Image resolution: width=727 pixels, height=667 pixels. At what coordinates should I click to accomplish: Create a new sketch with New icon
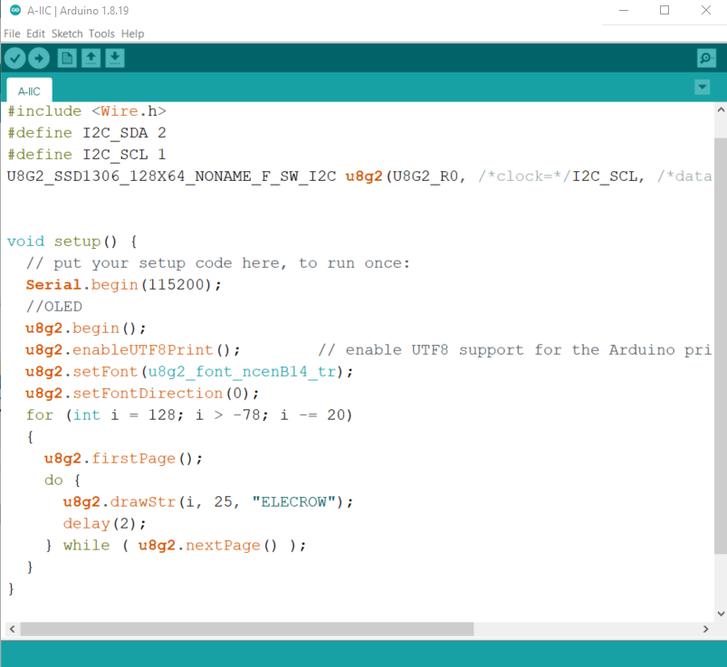(67, 58)
